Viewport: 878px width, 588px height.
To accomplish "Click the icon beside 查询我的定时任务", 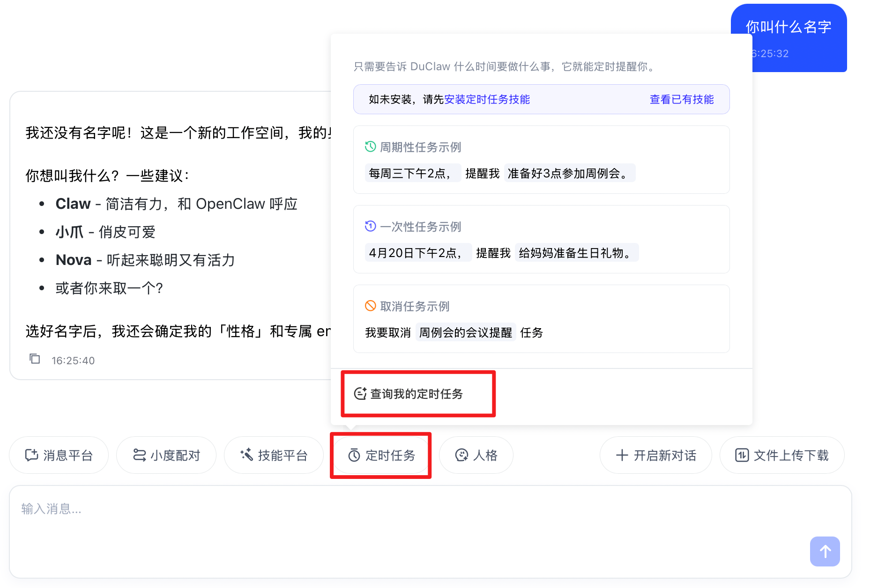I will click(x=360, y=394).
